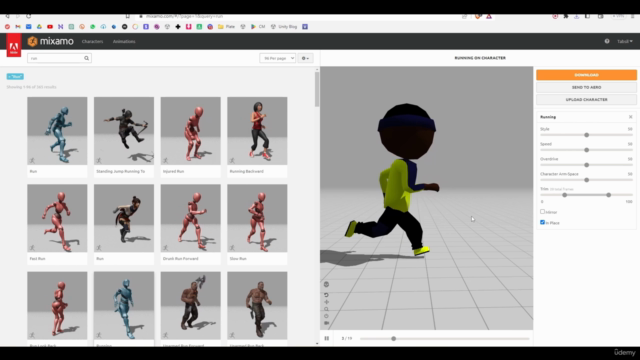Pause the animation playback
The width and height of the screenshot is (640, 360).
pos(327,338)
